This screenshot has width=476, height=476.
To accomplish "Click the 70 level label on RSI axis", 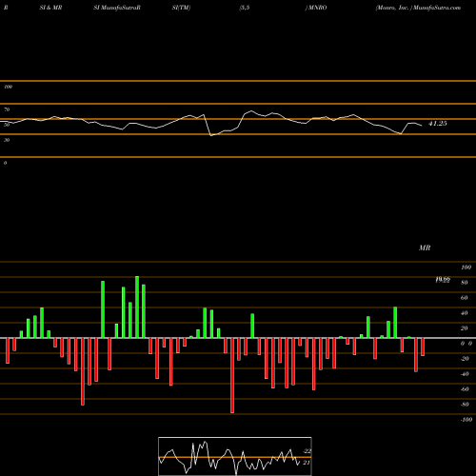I will click(7, 109).
